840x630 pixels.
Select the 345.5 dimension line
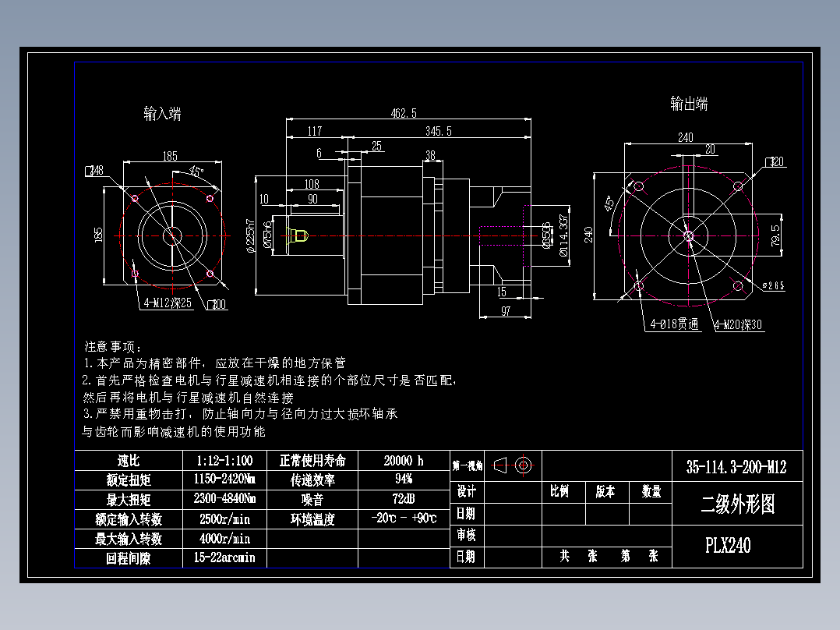440,131
